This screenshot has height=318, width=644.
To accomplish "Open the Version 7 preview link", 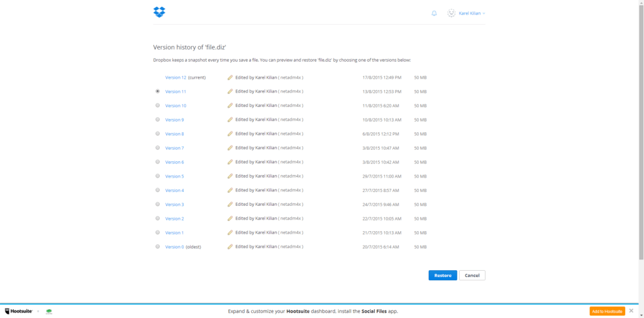I will click(175, 148).
